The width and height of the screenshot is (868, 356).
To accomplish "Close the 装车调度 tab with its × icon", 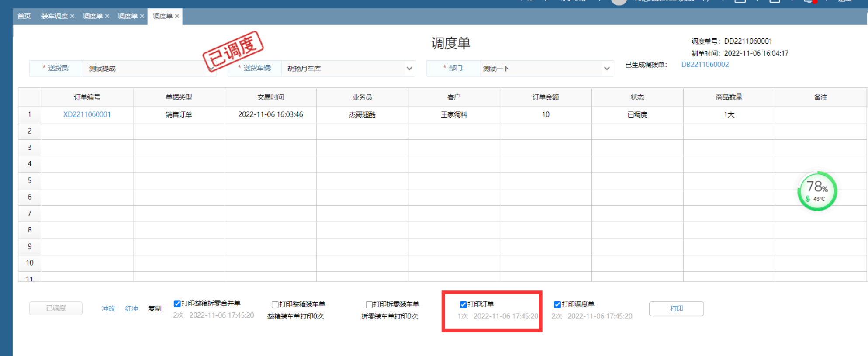I will [x=72, y=16].
